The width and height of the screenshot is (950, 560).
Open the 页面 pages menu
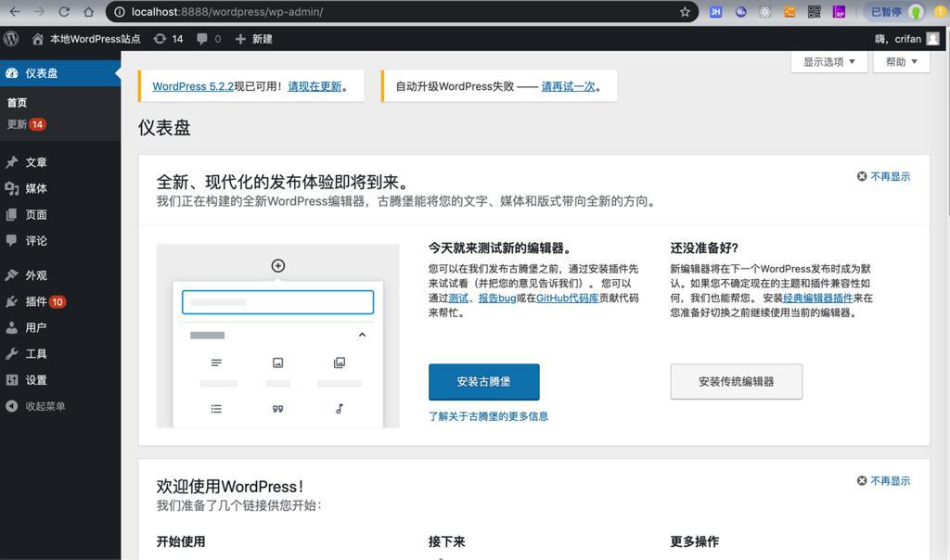pyautogui.click(x=60, y=214)
